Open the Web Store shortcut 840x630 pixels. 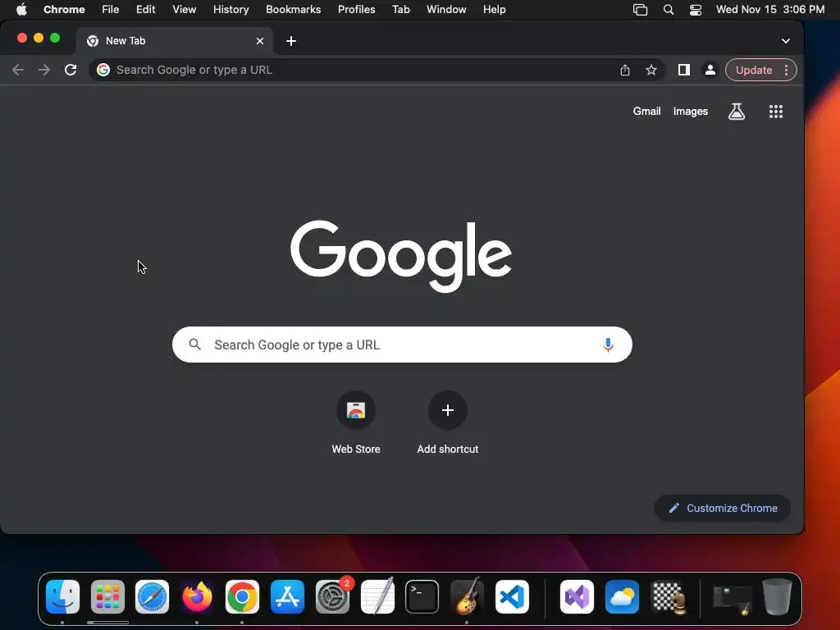pos(356,423)
